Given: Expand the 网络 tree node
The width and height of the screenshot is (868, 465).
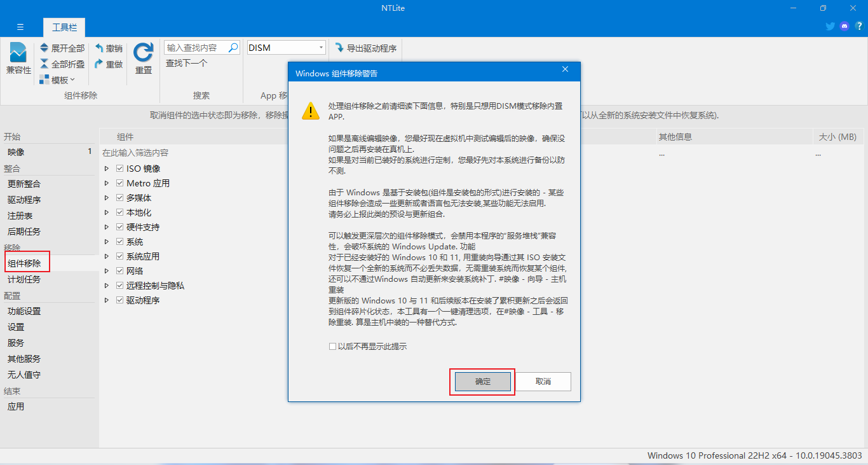Looking at the screenshot, I should click(x=107, y=271).
